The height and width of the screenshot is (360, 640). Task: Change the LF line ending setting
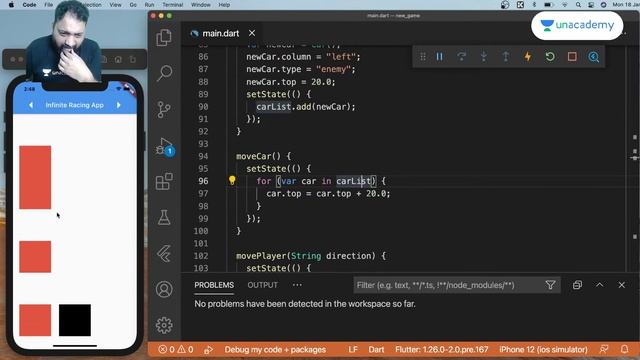pyautogui.click(x=353, y=350)
